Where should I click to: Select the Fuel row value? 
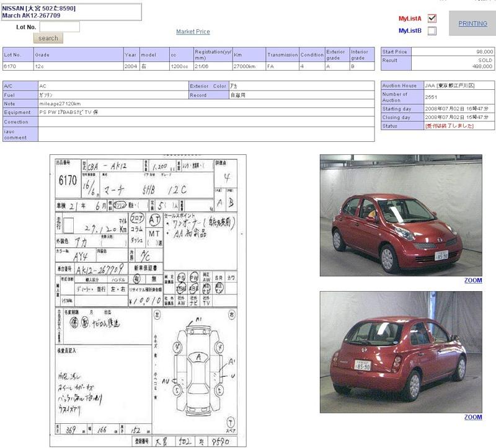coord(46,95)
